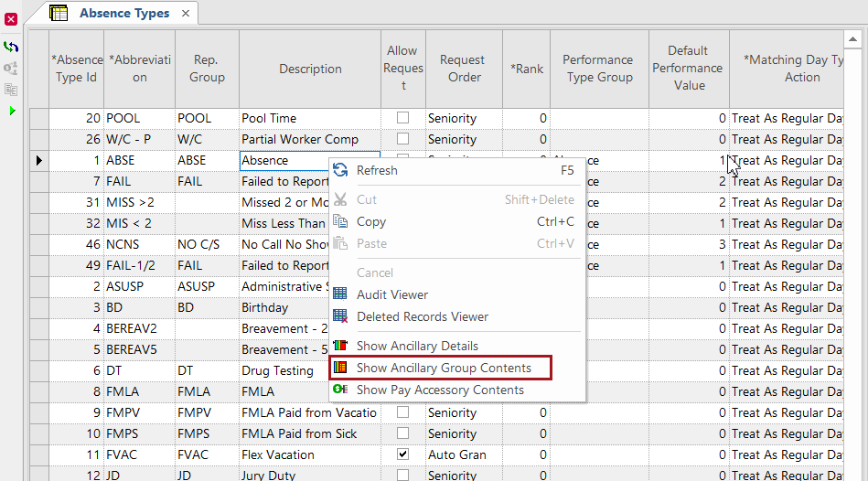
Task: Sort by Description column header
Action: (310, 69)
